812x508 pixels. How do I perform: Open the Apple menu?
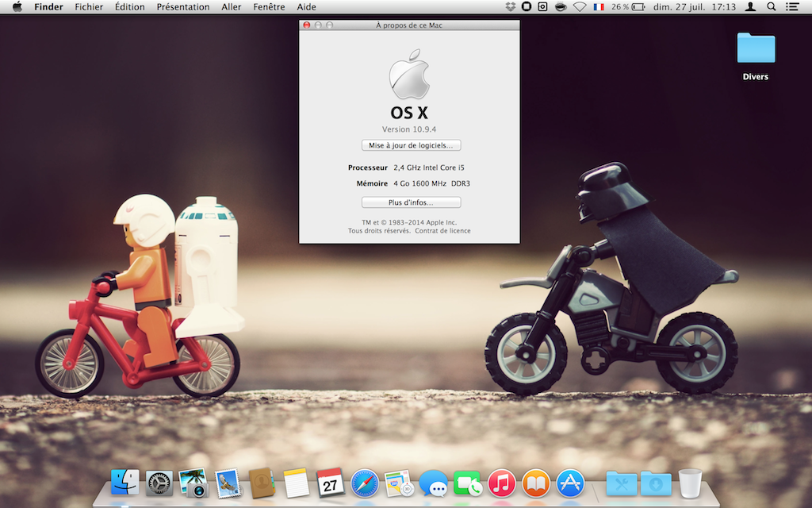pyautogui.click(x=17, y=6)
